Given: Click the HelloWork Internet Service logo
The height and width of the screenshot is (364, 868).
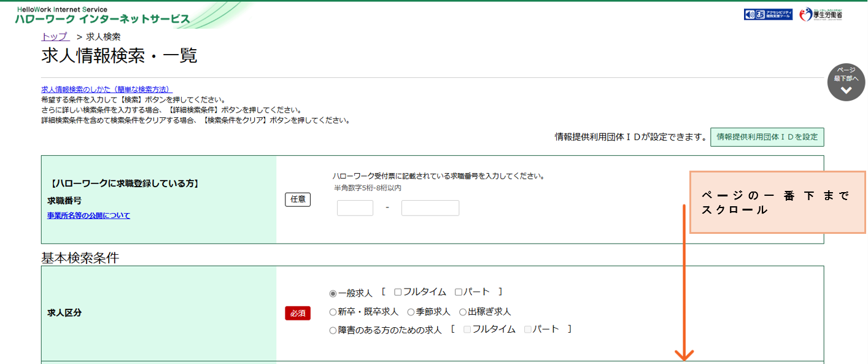Looking at the screenshot, I should [103, 15].
